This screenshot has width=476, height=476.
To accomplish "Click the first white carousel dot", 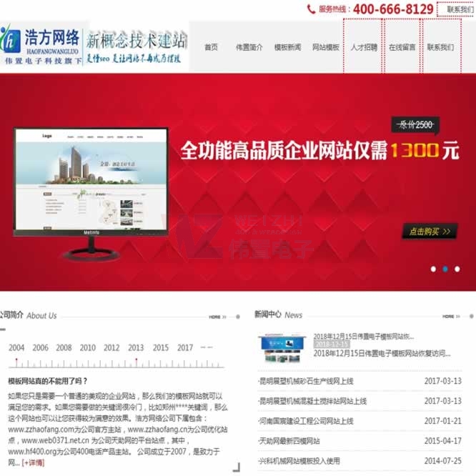I will click(x=433, y=269).
